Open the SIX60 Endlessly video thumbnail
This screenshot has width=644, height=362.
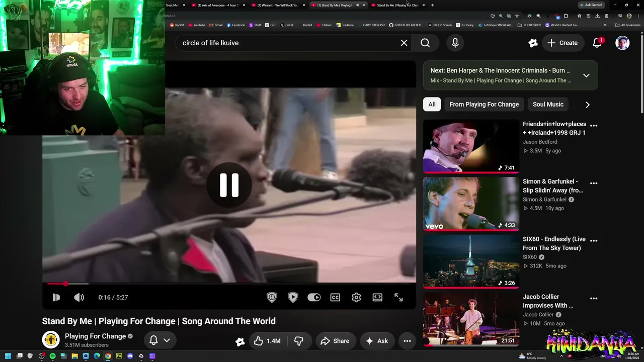click(x=471, y=261)
